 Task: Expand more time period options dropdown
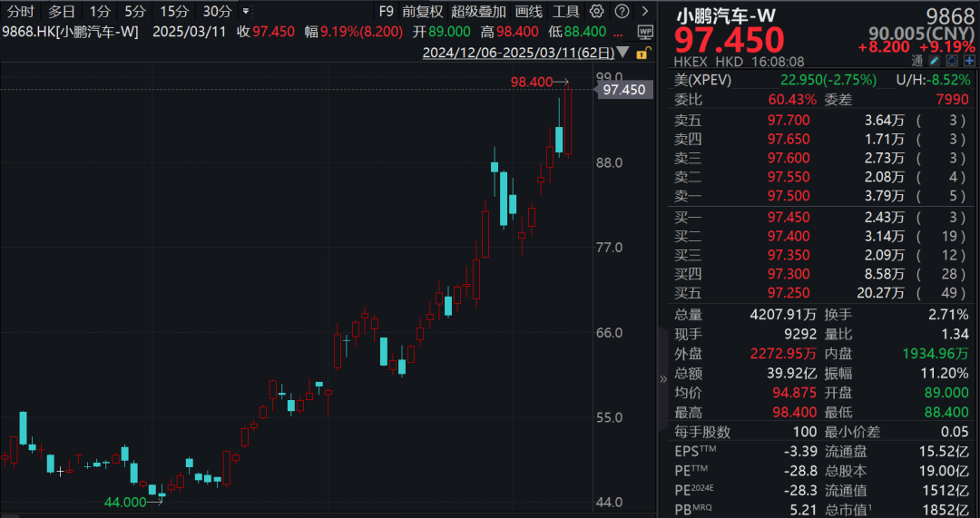[x=246, y=12]
